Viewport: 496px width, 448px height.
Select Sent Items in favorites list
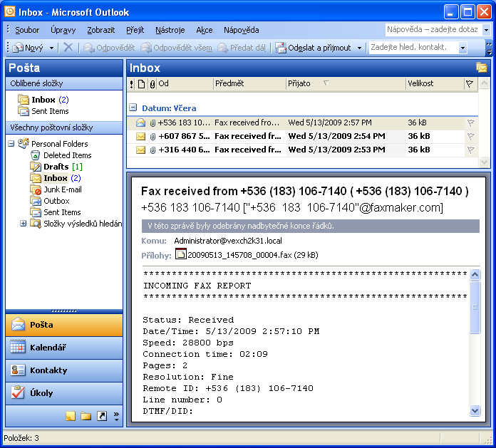(43, 111)
